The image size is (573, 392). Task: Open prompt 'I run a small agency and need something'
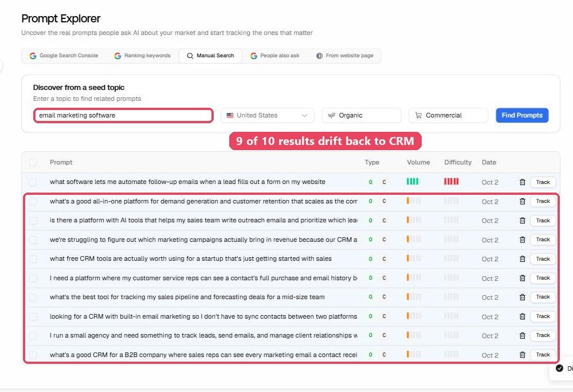pyautogui.click(x=203, y=335)
